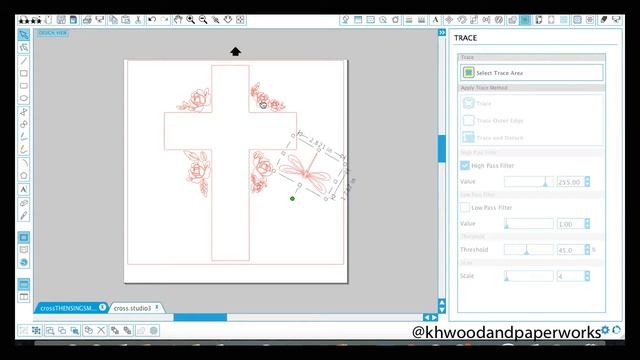Close the crossTHENSINGSM tab
Screen dimensions: 640x360
102,307
